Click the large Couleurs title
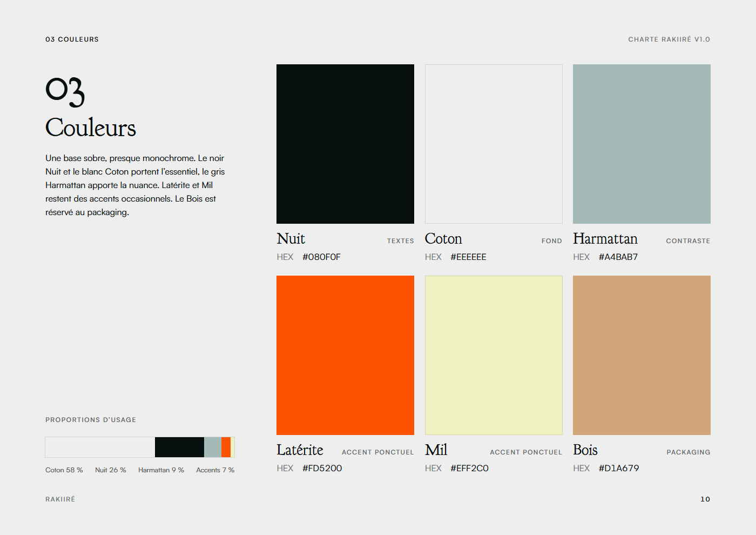 (91, 128)
